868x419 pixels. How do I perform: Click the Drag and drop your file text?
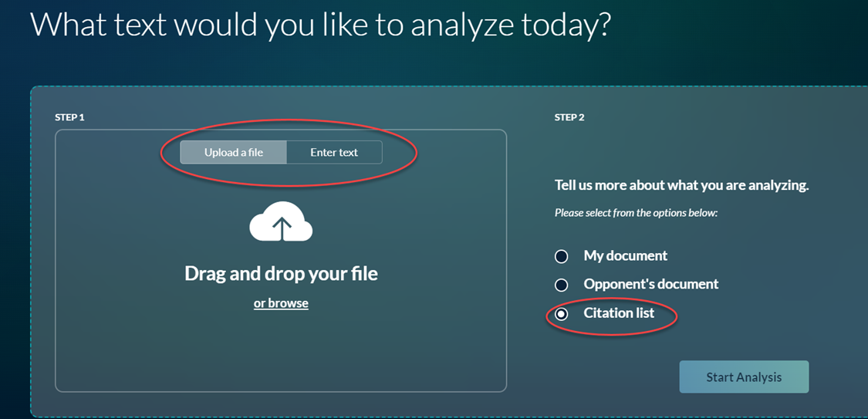(281, 273)
